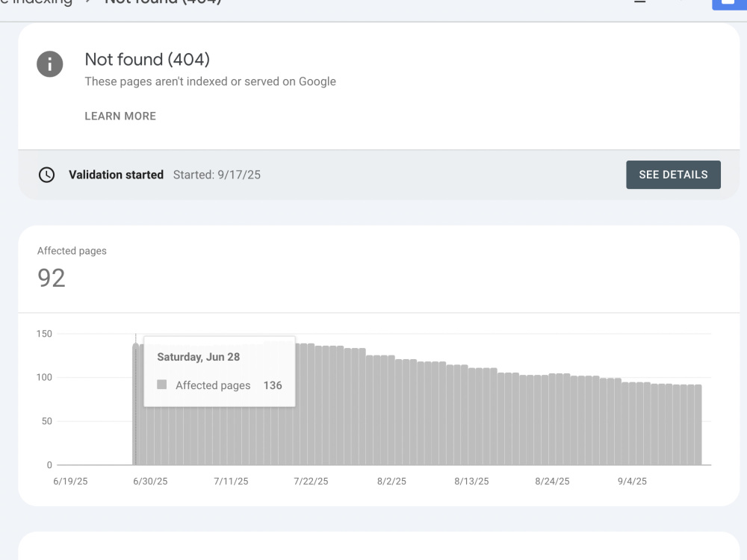Click the 8/24/25 x-axis date label

(552, 482)
